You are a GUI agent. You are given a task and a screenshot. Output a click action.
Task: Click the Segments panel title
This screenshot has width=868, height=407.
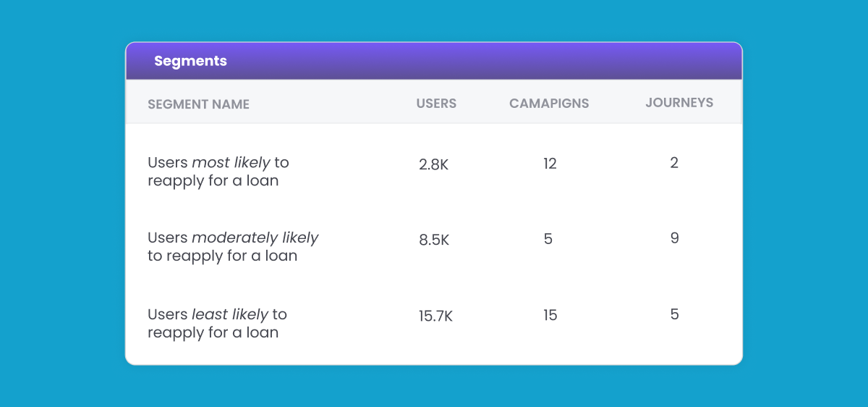coord(190,61)
